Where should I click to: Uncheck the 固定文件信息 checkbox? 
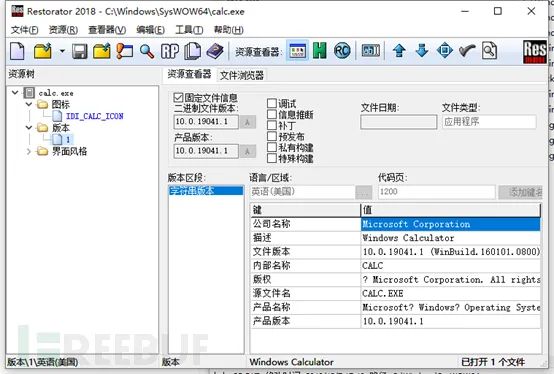click(x=178, y=97)
